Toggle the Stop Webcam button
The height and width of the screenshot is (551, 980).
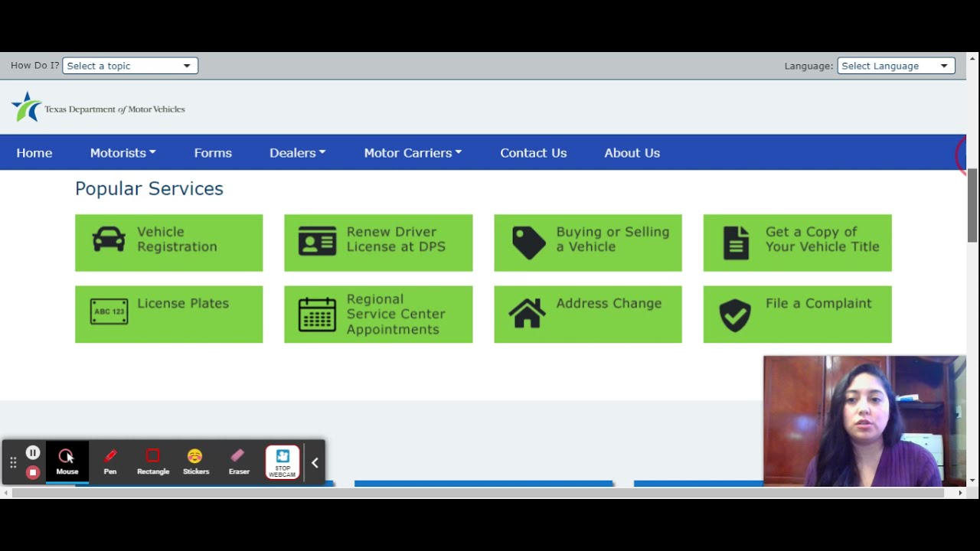click(282, 462)
